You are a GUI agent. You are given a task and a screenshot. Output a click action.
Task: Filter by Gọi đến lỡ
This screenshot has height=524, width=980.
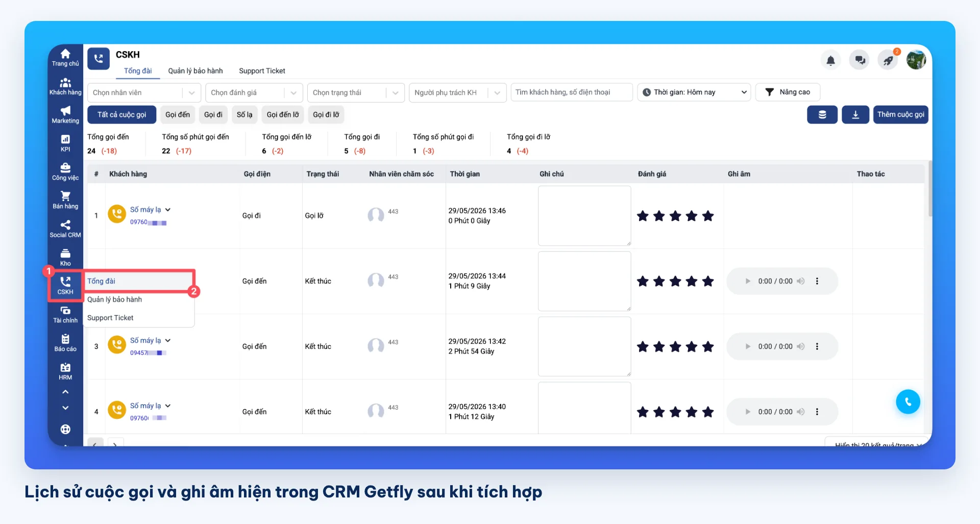pos(283,114)
